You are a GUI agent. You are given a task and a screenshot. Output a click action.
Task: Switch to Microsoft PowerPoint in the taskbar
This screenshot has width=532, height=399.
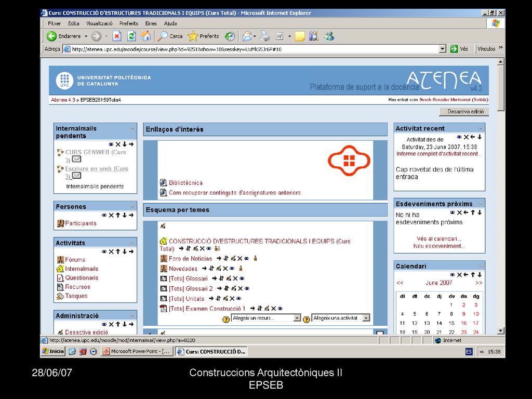(x=137, y=352)
